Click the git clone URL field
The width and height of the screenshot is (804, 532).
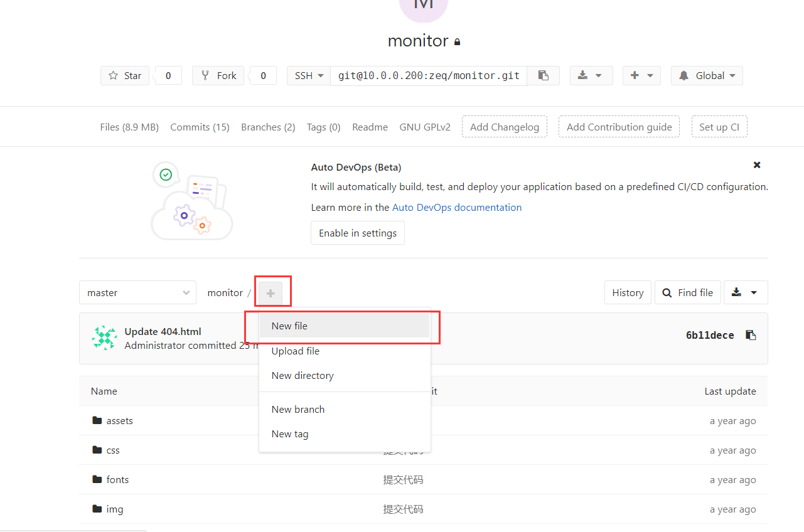pyautogui.click(x=429, y=76)
